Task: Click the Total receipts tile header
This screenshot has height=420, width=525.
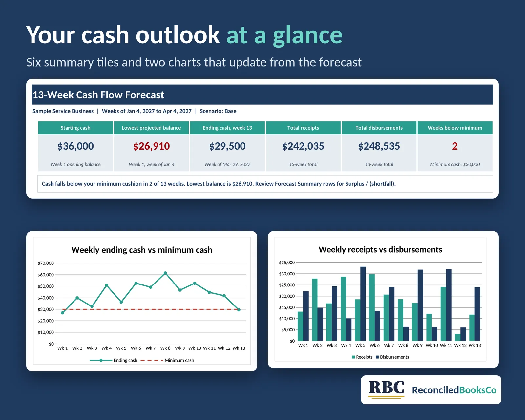Action: tap(303, 128)
